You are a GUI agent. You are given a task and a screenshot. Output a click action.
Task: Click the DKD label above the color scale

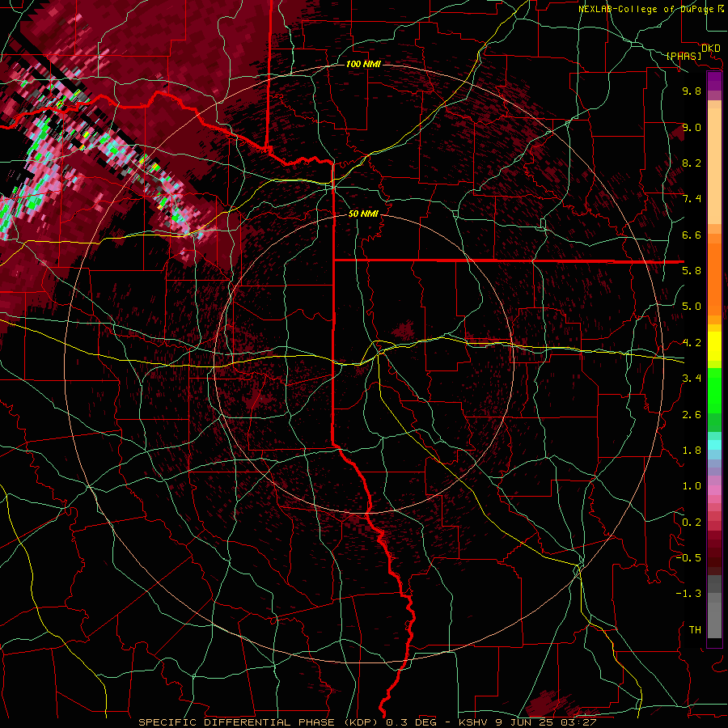click(x=711, y=49)
